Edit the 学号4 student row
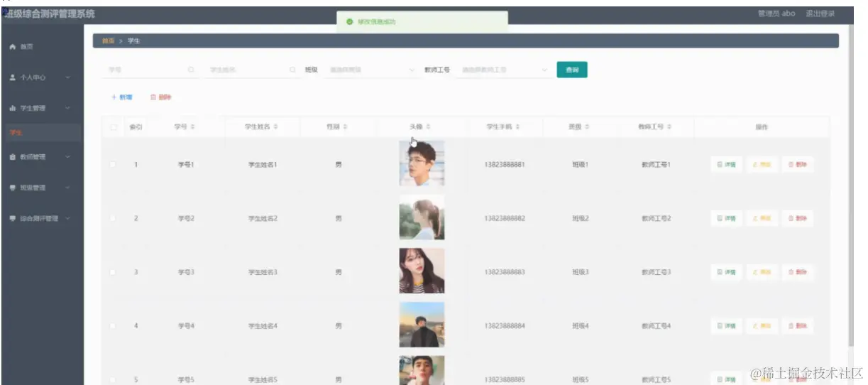This screenshot has height=385, width=868. coord(762,326)
